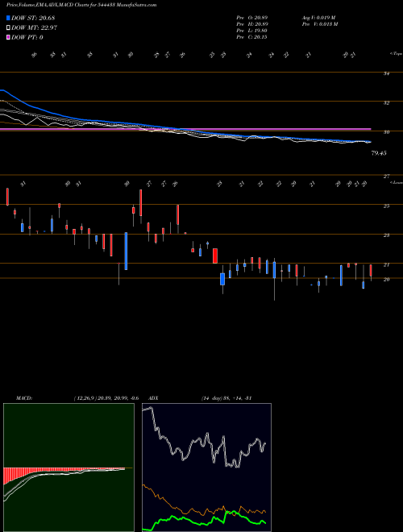The image size is (403, 532).
Task: Click the Pre C: 20.15 value
Action: pos(252,36)
